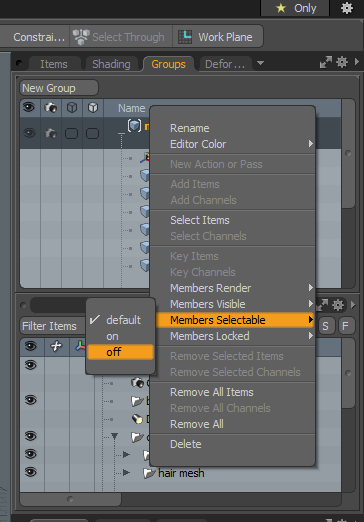364x522 pixels.
Task: Open Groups panel gear options
Action: [342, 62]
